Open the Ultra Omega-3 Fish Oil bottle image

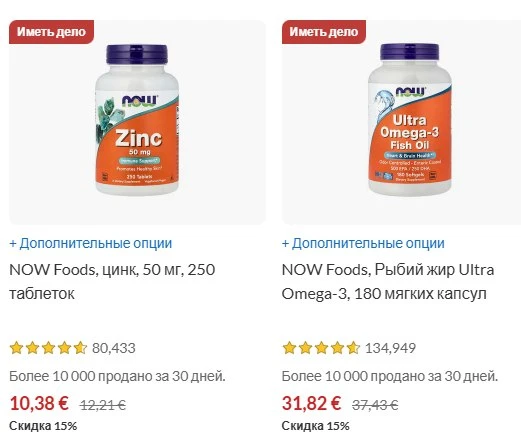[410, 119]
